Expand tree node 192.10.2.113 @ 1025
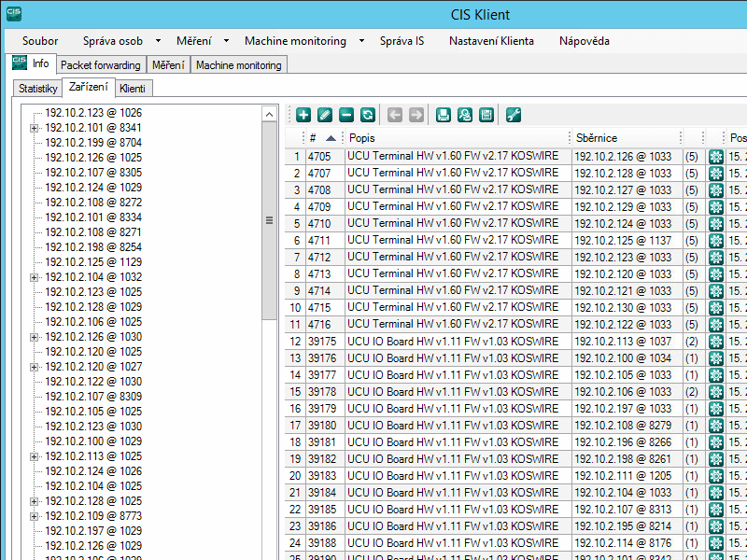This screenshot has height=560, width=747. (34, 456)
